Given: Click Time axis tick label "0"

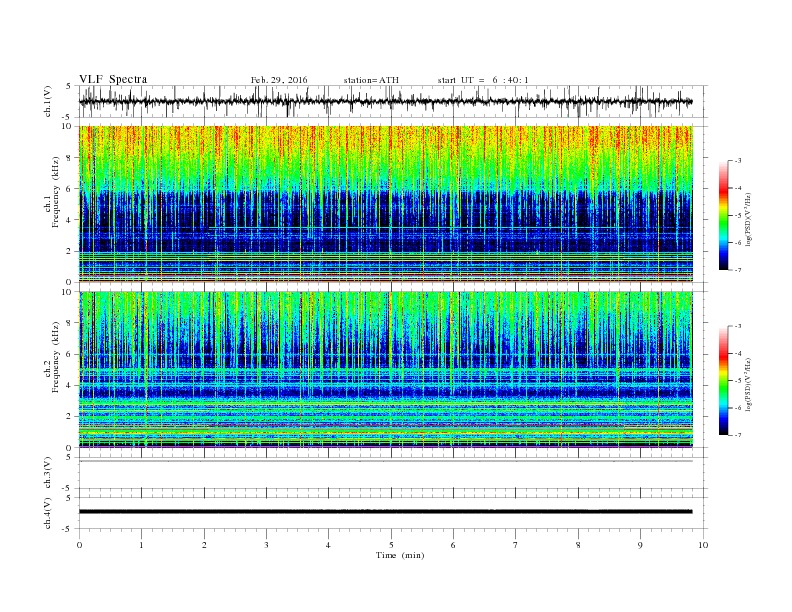Looking at the screenshot, I should (x=79, y=545).
